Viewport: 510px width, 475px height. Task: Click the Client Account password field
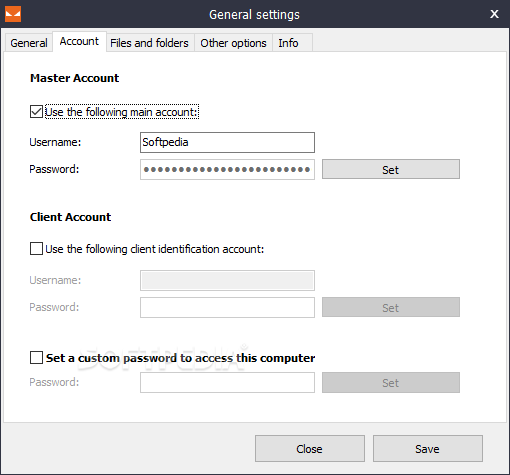click(x=227, y=307)
